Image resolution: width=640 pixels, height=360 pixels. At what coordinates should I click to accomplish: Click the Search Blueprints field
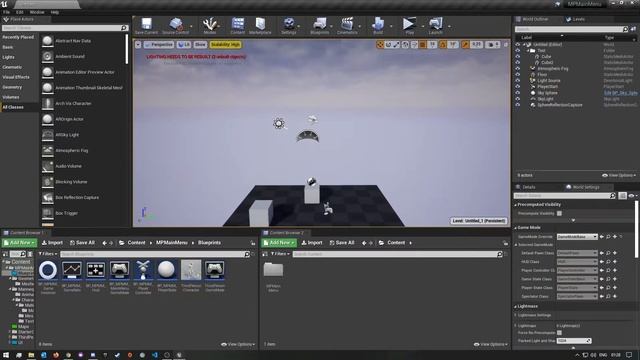155,254
